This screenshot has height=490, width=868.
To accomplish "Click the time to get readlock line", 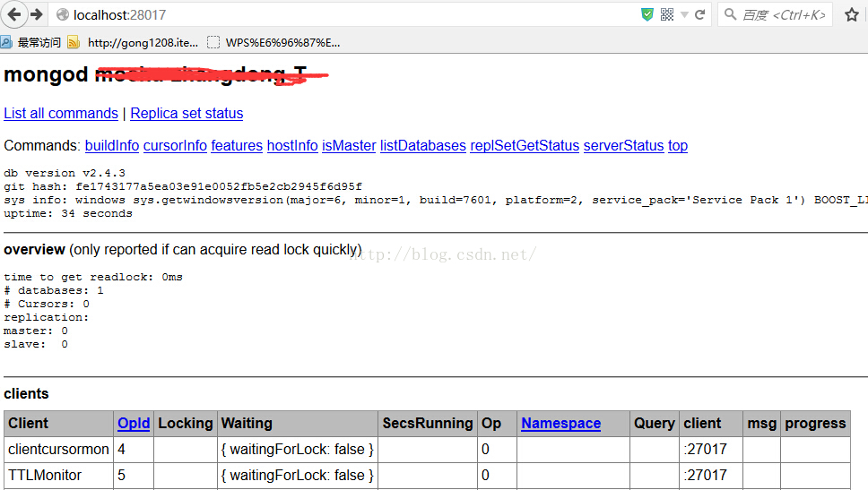I will click(93, 277).
